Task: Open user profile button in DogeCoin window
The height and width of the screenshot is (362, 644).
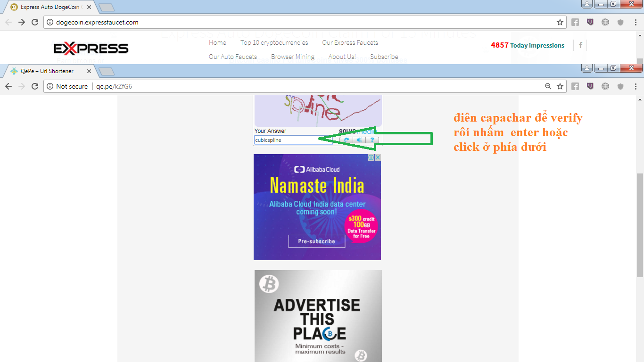Action: 587,4
